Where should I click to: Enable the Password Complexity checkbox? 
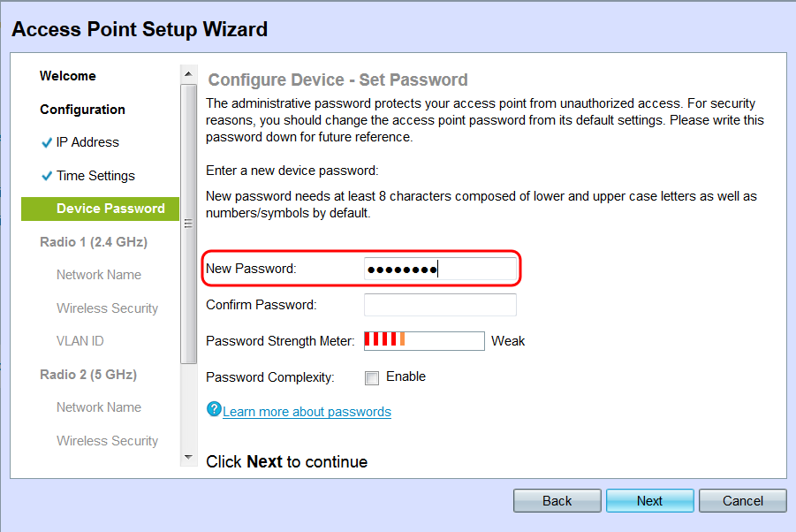pos(372,377)
